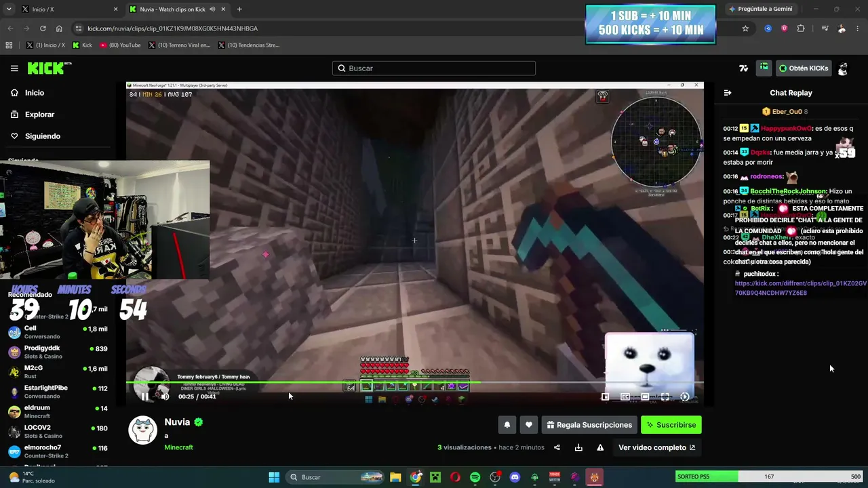Click Pregúntale a Gemini button
Image resolution: width=868 pixels, height=488 pixels.
point(760,9)
